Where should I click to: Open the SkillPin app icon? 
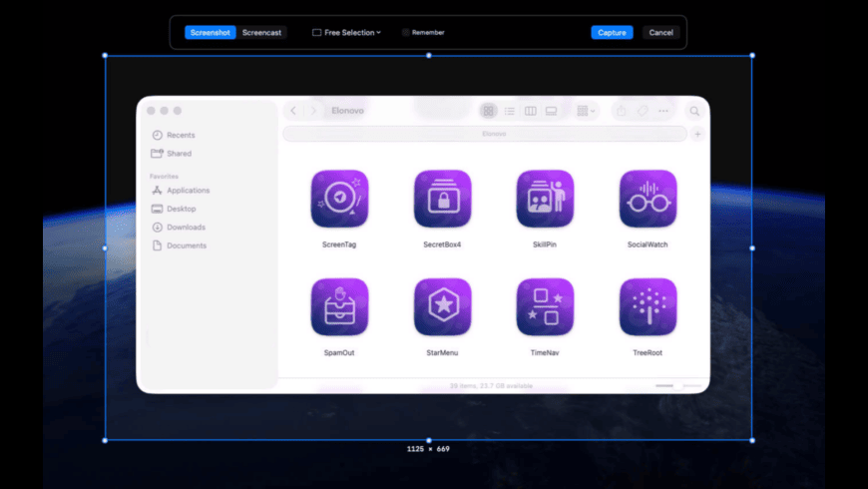click(545, 199)
